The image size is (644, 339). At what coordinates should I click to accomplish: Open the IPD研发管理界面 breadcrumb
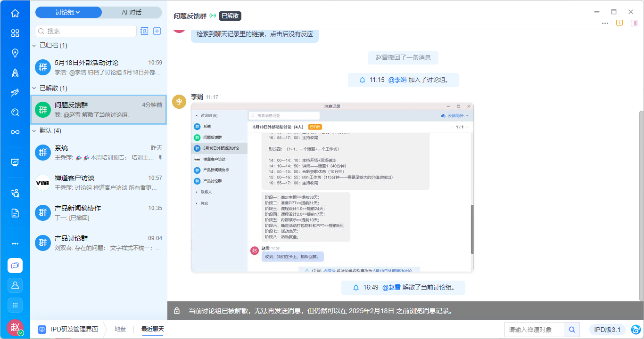[x=74, y=329]
